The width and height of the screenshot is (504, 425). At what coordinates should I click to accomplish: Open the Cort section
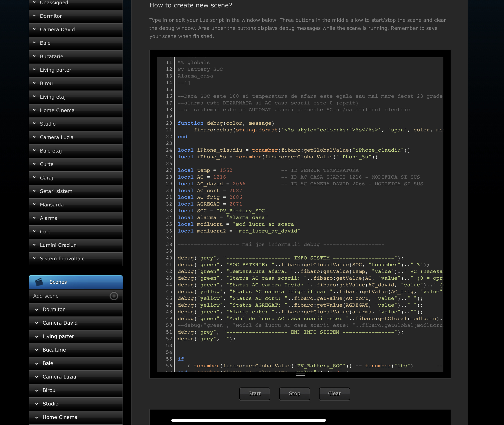pyautogui.click(x=76, y=232)
